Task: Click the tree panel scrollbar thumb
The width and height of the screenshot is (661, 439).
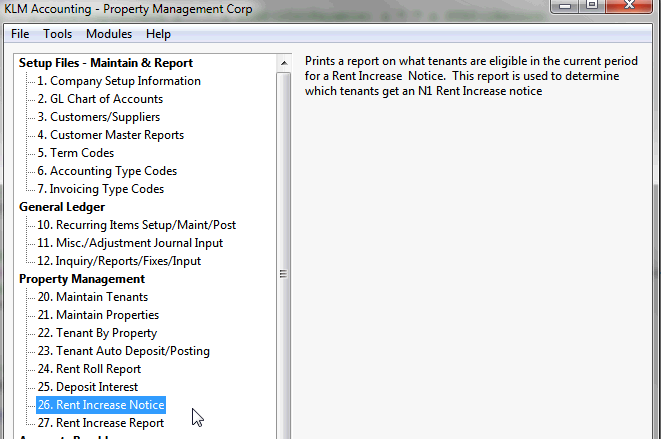Action: pos(284,256)
